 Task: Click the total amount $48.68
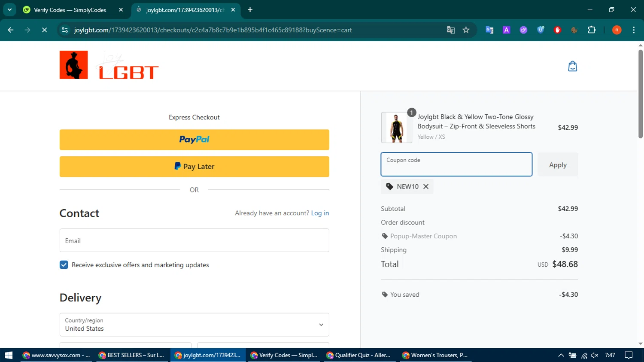tap(565, 264)
